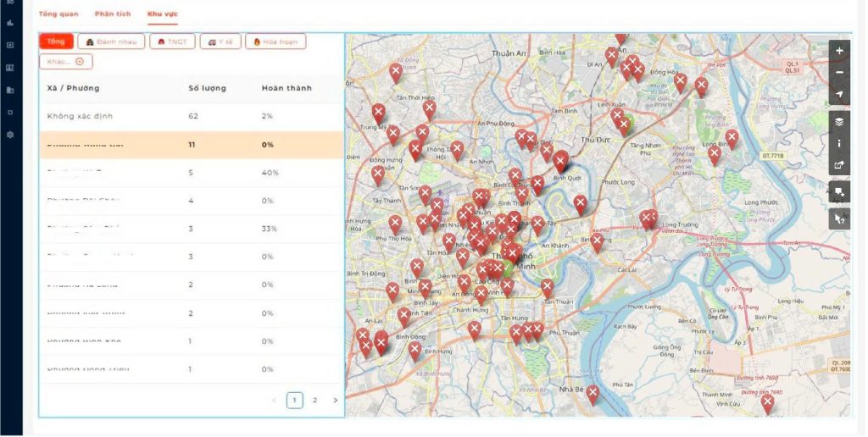The width and height of the screenshot is (868, 437).
Task: Select the add annotation map tool
Action: coord(839,192)
